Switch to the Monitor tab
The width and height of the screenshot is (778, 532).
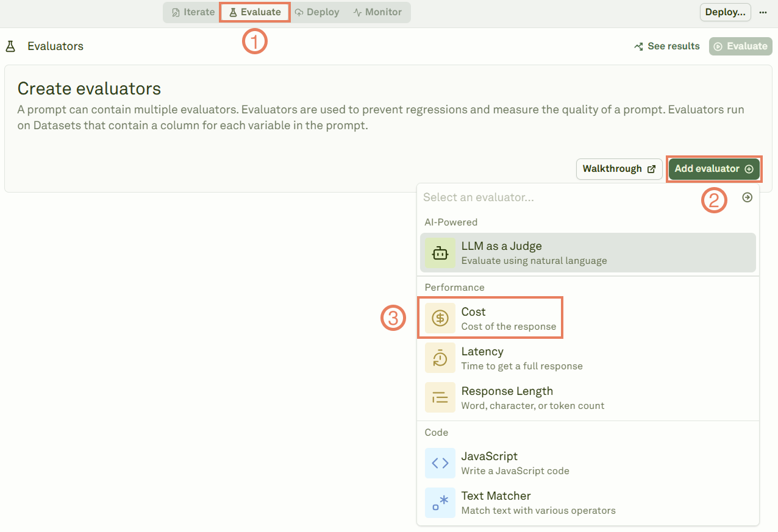pyautogui.click(x=378, y=12)
